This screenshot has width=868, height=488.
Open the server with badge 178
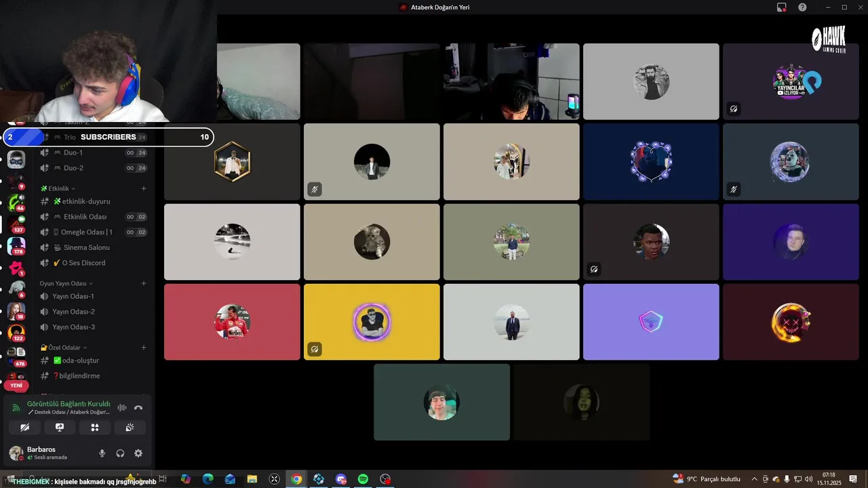[16, 245]
